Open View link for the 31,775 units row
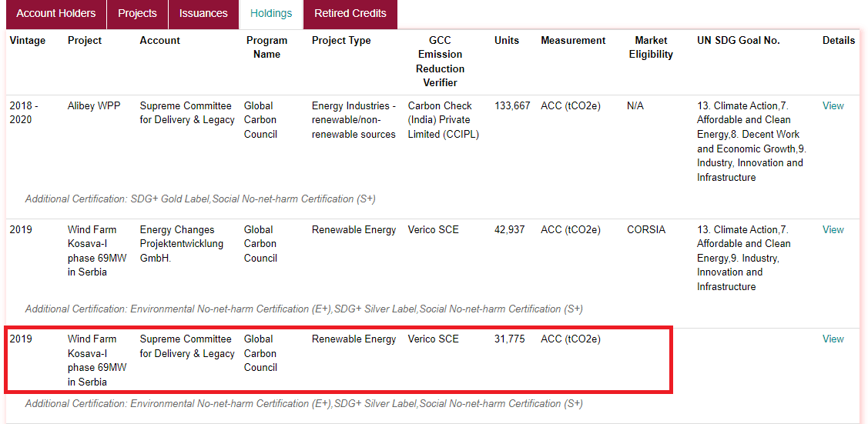Viewport: 868px width, 424px height. [x=833, y=339]
